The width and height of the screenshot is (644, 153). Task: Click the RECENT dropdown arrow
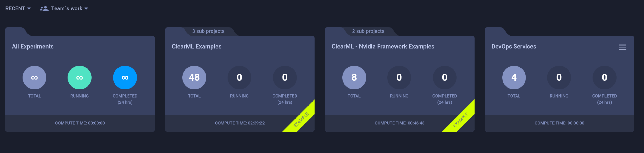[x=29, y=9]
